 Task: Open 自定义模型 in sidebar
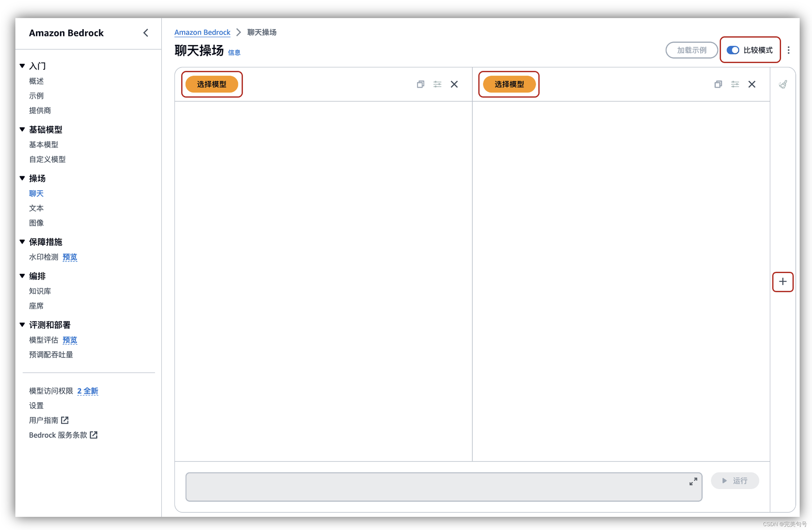(47, 159)
